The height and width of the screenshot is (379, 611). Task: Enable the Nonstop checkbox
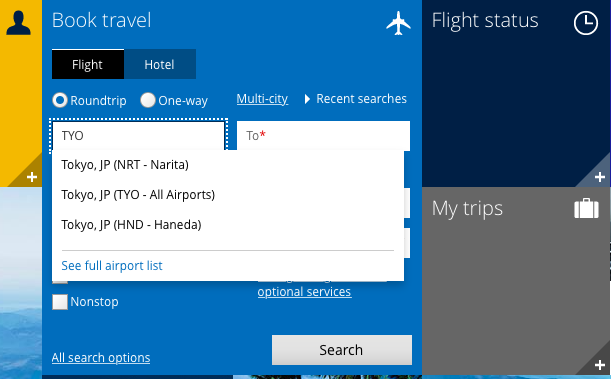[x=60, y=302]
